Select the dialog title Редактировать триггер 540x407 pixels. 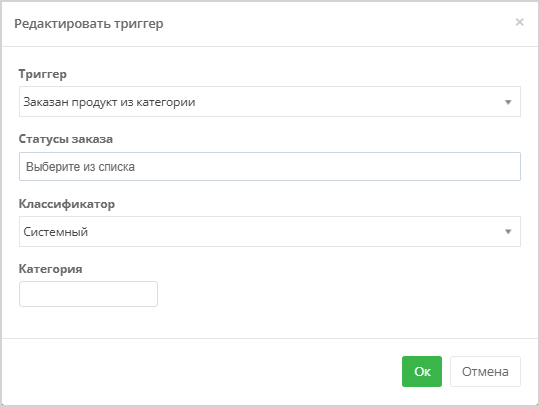tap(89, 23)
